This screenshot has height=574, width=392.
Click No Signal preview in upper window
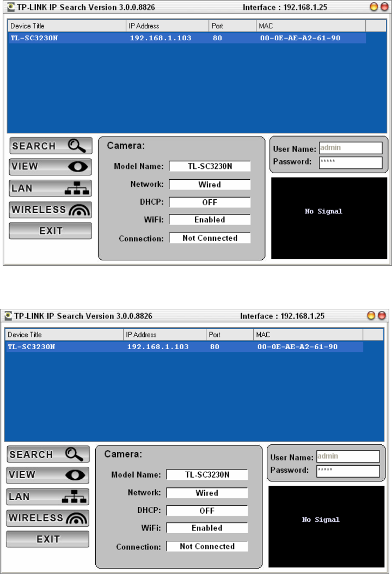click(x=329, y=218)
